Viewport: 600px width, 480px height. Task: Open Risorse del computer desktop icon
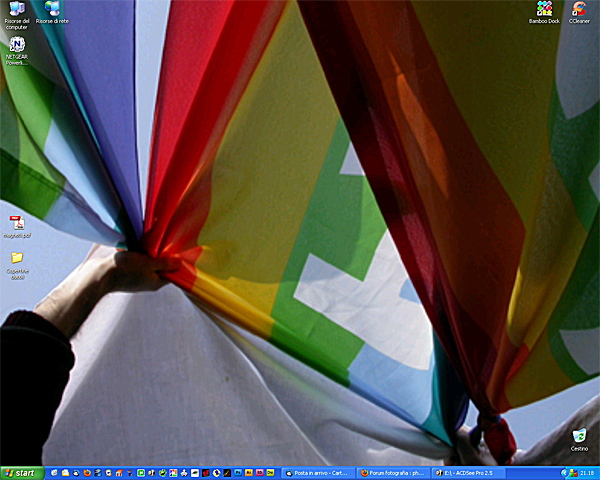point(16,11)
